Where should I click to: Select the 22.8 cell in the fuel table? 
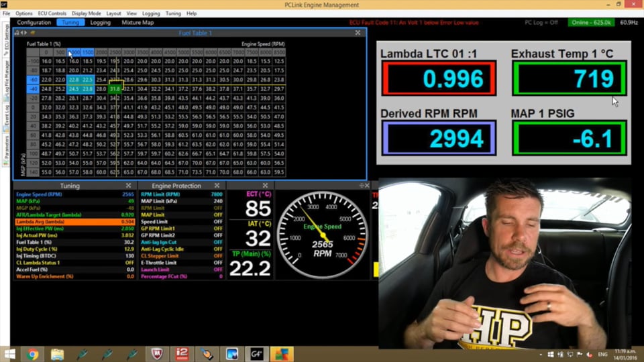(x=74, y=80)
